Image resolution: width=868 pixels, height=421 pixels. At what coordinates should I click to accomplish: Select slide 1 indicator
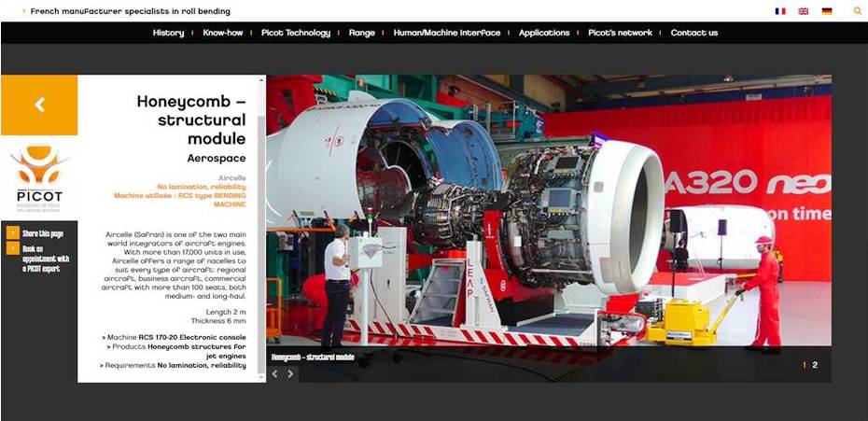[805, 365]
